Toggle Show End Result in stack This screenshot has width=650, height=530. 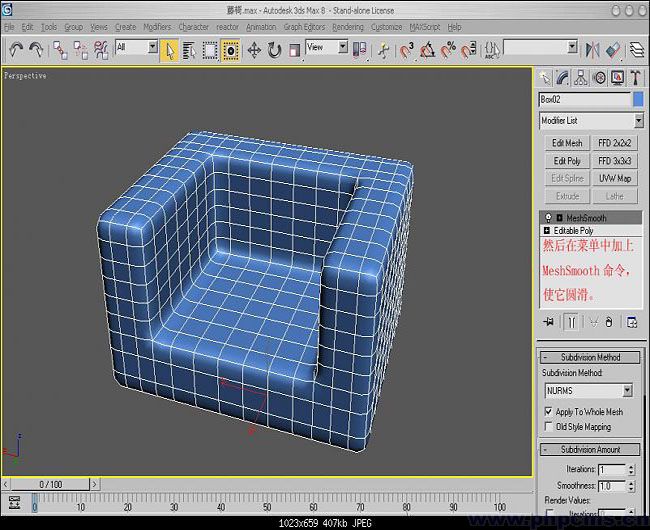coord(571,322)
